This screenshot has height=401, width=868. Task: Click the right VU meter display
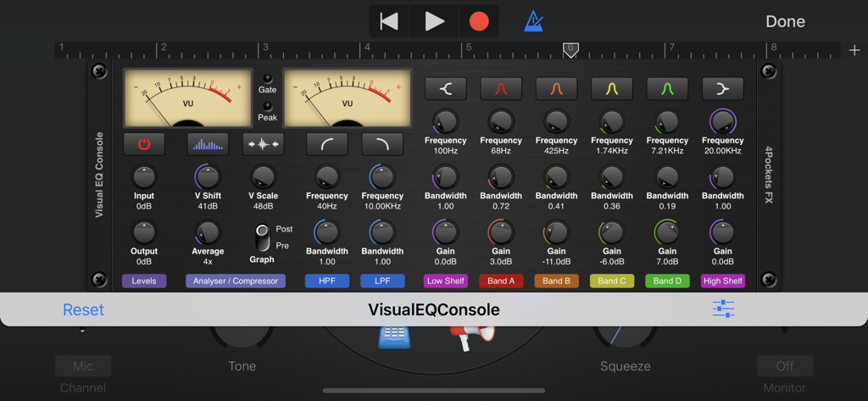(x=348, y=98)
